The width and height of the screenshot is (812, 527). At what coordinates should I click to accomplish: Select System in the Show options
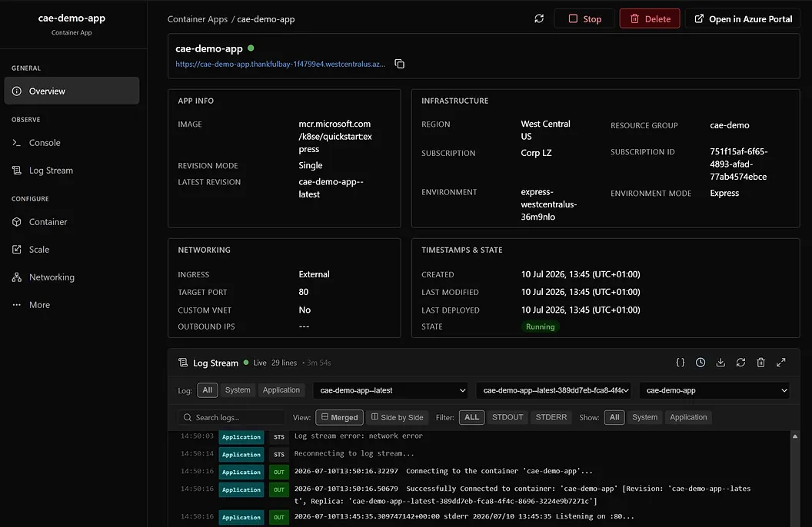pyautogui.click(x=644, y=417)
